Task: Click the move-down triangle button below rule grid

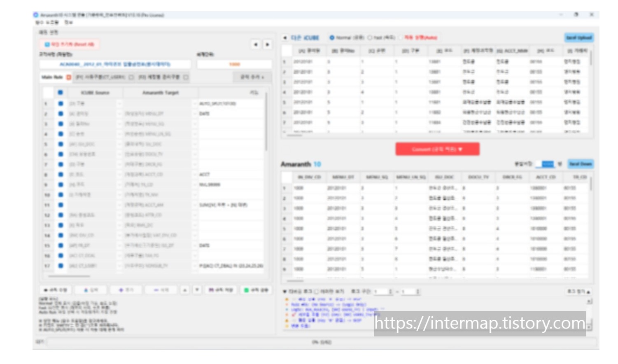Action: click(x=197, y=290)
